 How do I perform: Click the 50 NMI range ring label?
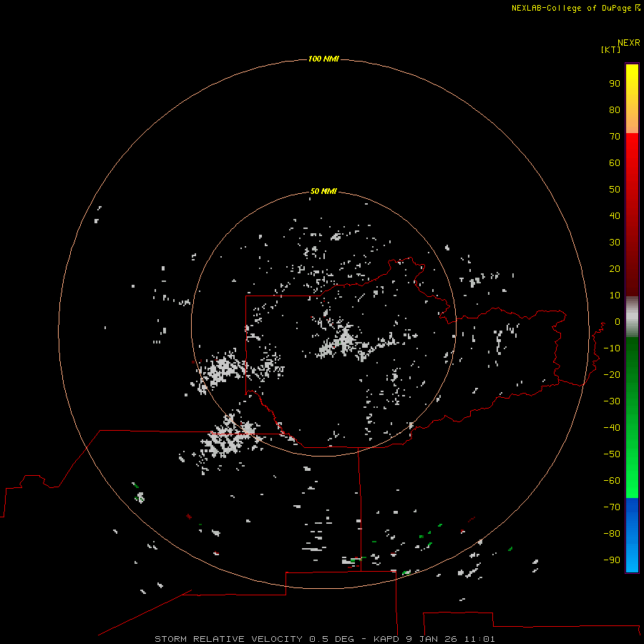pyautogui.click(x=323, y=191)
